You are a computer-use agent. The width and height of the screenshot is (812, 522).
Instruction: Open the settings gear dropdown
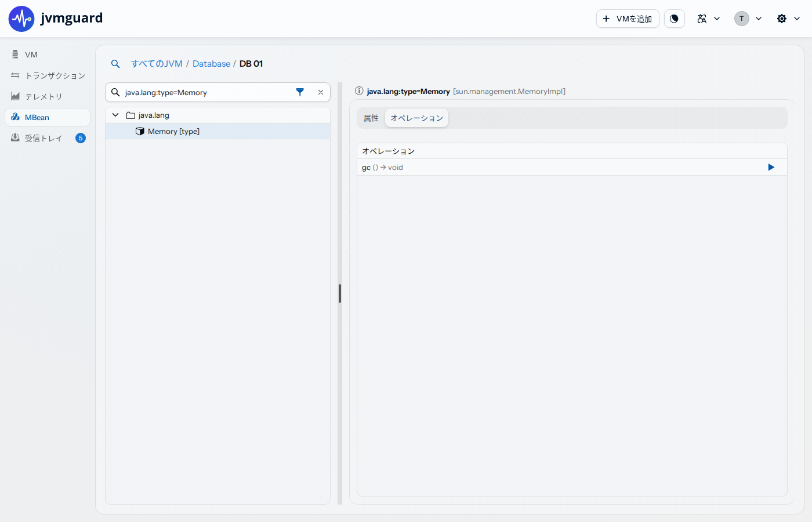(788, 19)
